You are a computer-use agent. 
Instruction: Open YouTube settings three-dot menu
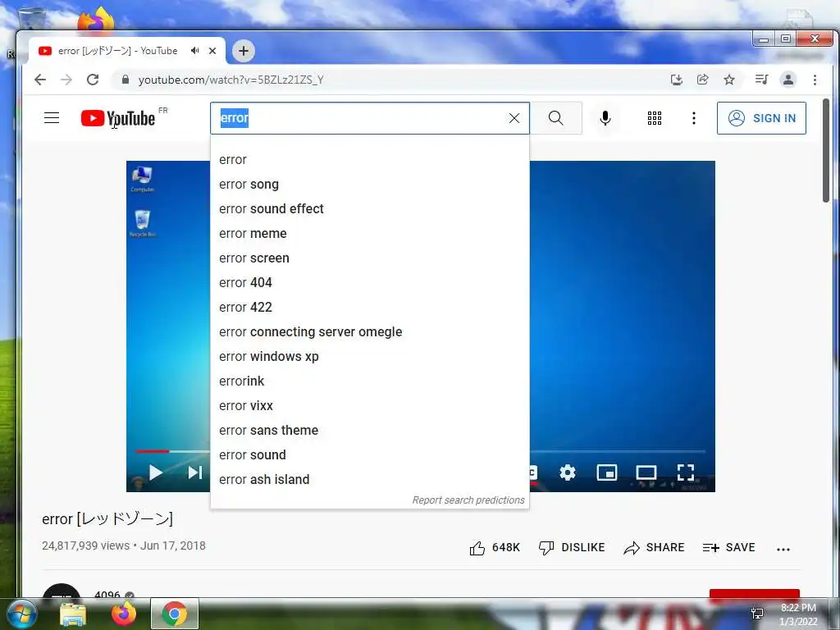[x=694, y=118]
